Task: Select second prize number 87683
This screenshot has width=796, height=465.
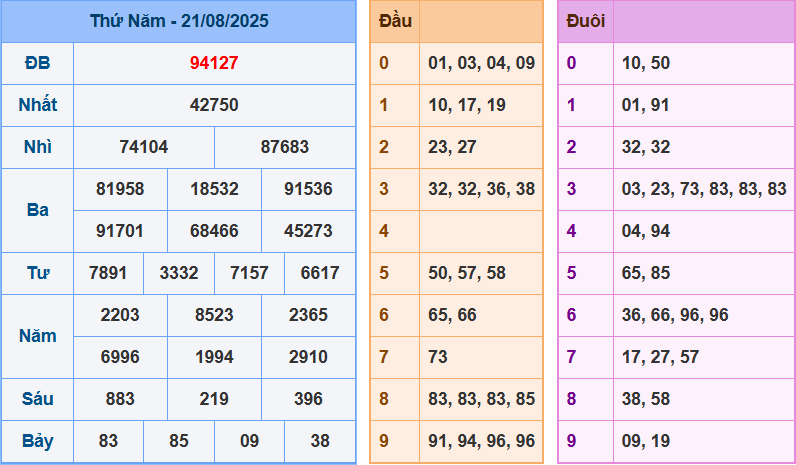Action: [x=285, y=147]
